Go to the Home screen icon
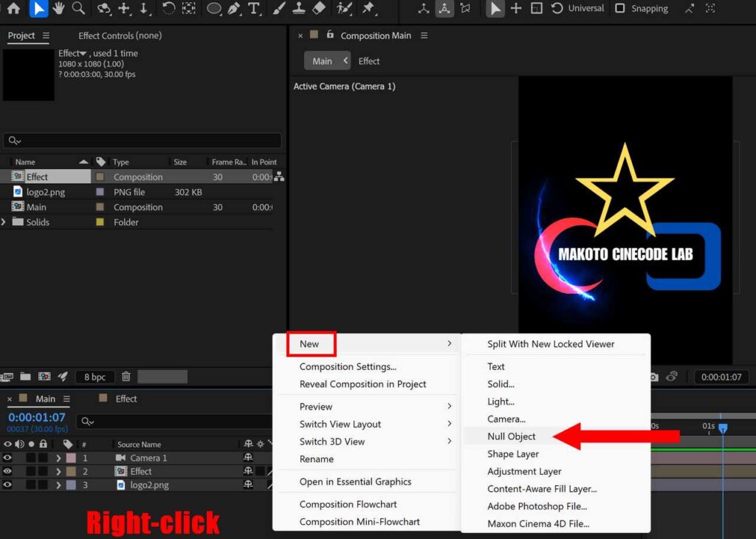This screenshot has height=539, width=756. tap(13, 8)
